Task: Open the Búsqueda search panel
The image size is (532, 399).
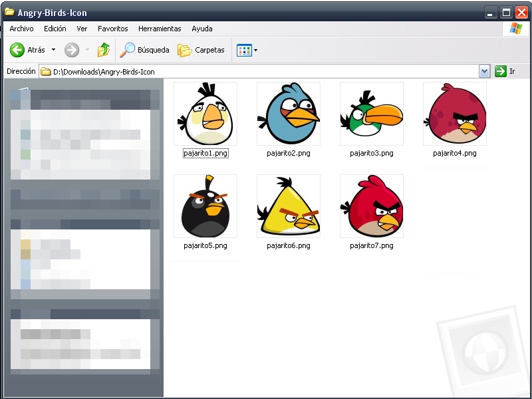Action: 144,50
